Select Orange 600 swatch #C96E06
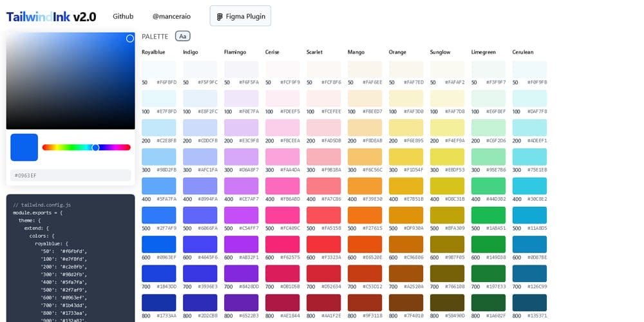 click(406, 244)
